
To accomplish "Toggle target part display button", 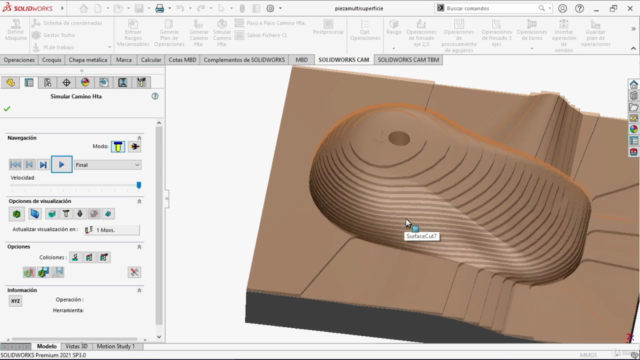I will point(52,214).
